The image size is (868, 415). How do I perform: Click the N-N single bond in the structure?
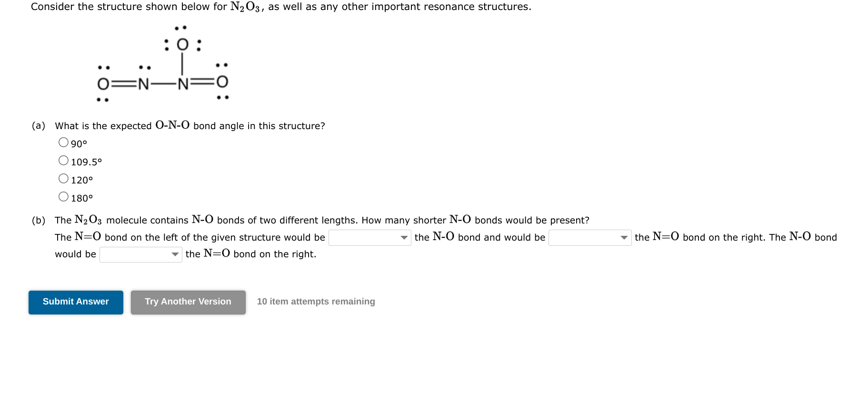[163, 83]
